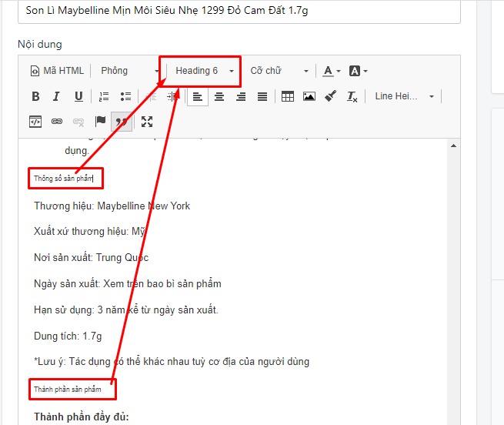The image size is (504, 425).
Task: Click the 'Thương hiệu: Maybelline New York' line
Action: tap(112, 206)
